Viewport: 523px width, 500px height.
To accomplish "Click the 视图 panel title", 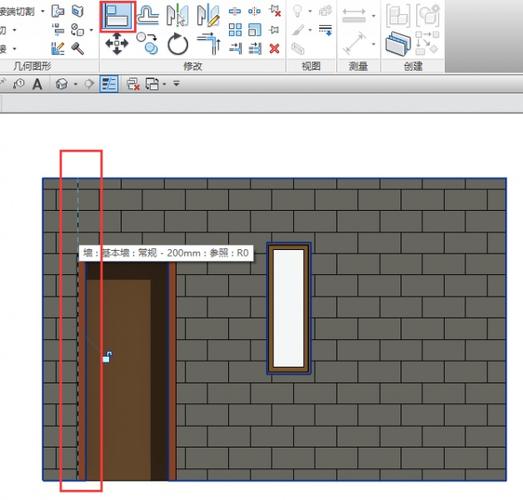I will (311, 66).
